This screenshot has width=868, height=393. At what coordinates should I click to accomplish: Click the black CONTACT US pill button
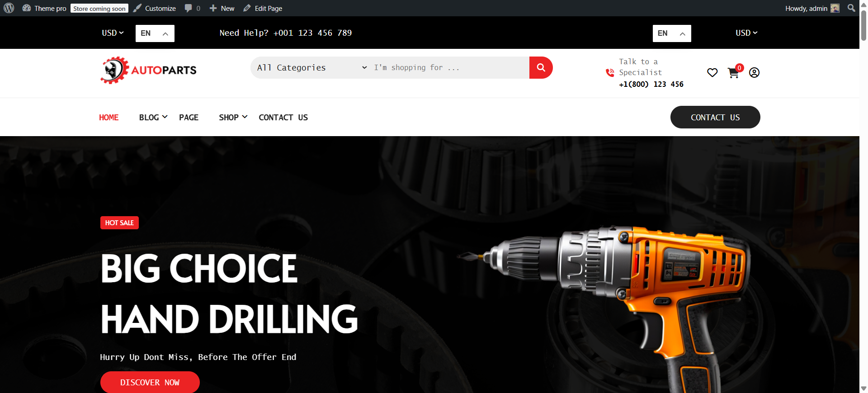coord(715,117)
